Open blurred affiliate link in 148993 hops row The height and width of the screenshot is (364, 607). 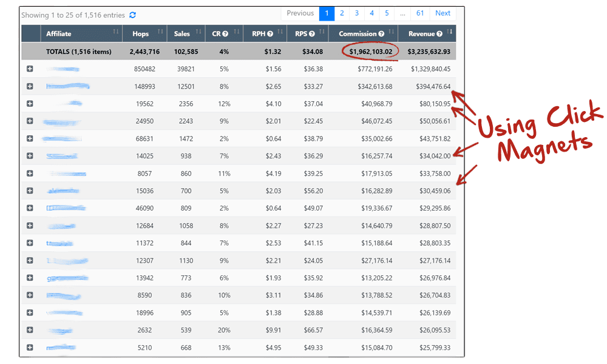click(x=68, y=86)
